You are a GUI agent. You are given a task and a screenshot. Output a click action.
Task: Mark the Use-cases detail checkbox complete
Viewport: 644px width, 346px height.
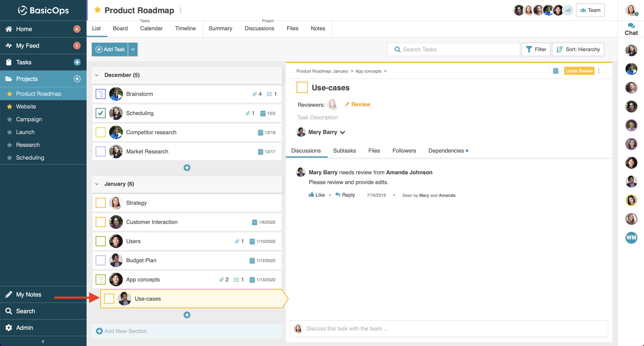pyautogui.click(x=302, y=88)
